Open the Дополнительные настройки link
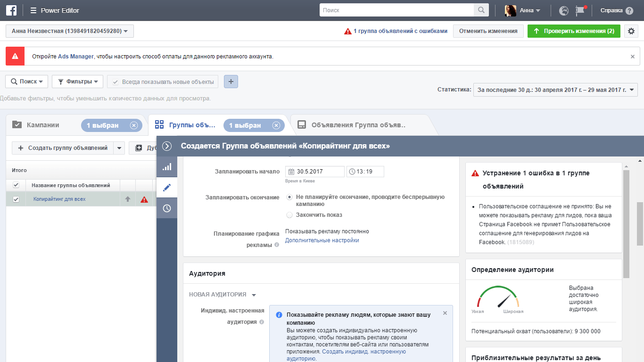Screen dimensions: 644x362 (322, 240)
